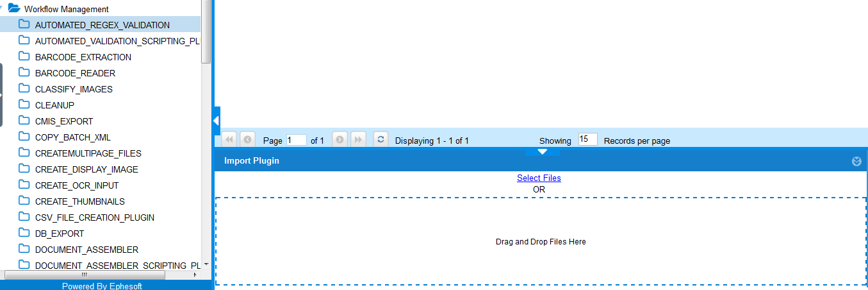Click folder icon beside CREATE_DISPLAY_IMAGE

24,169
